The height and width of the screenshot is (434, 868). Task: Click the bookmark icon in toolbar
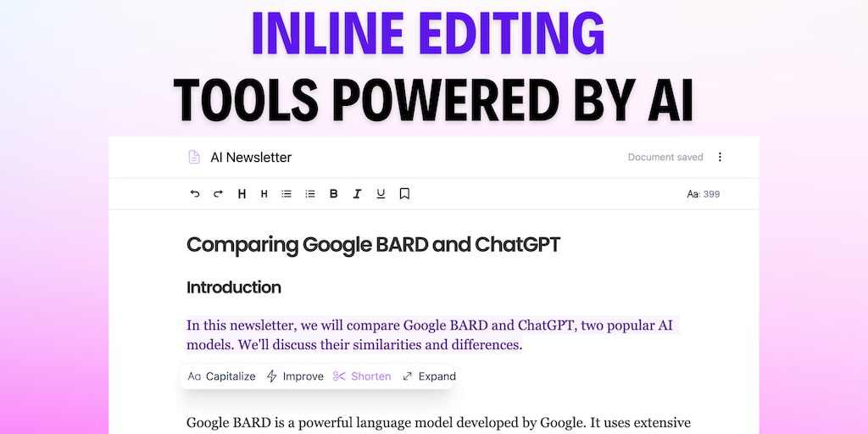point(404,194)
